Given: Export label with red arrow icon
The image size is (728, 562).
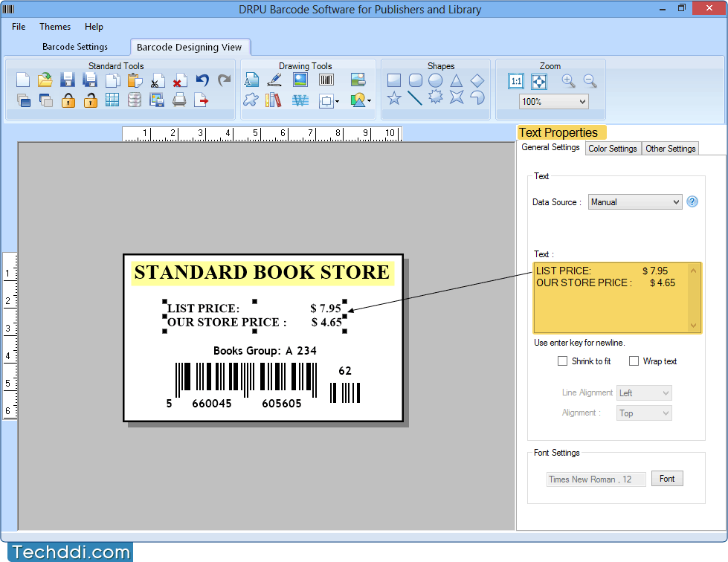Looking at the screenshot, I should [x=201, y=100].
